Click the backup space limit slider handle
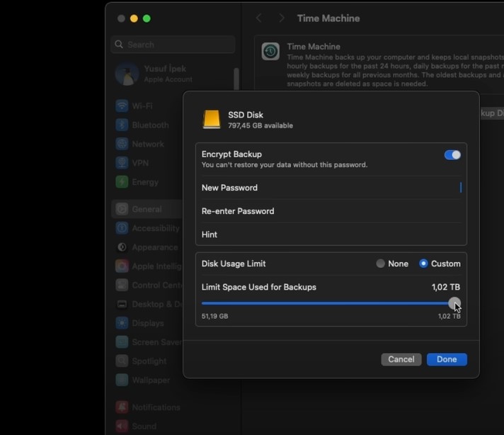Screen dimensions: 504x435 [454, 303]
